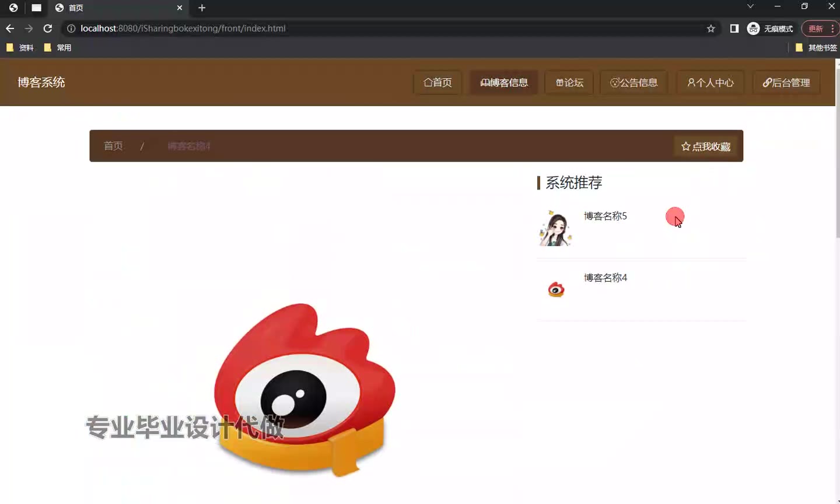
Task: Navigate to 首页 in the site menu
Action: point(437,82)
